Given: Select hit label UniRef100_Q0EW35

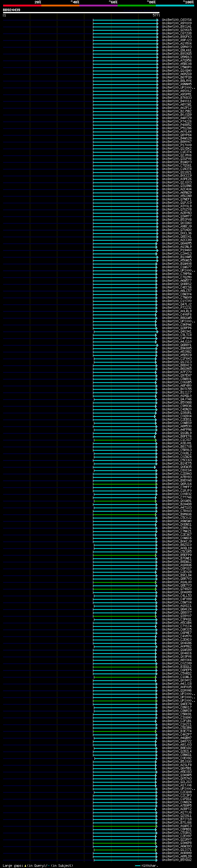Looking at the screenshot, I should click(177, 467).
